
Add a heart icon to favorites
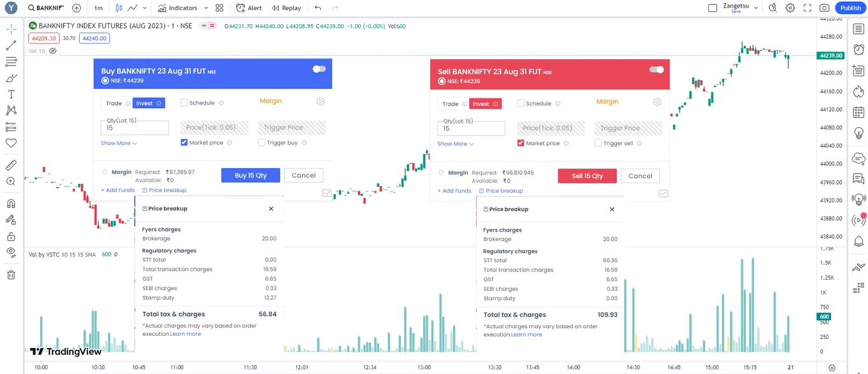[x=11, y=143]
